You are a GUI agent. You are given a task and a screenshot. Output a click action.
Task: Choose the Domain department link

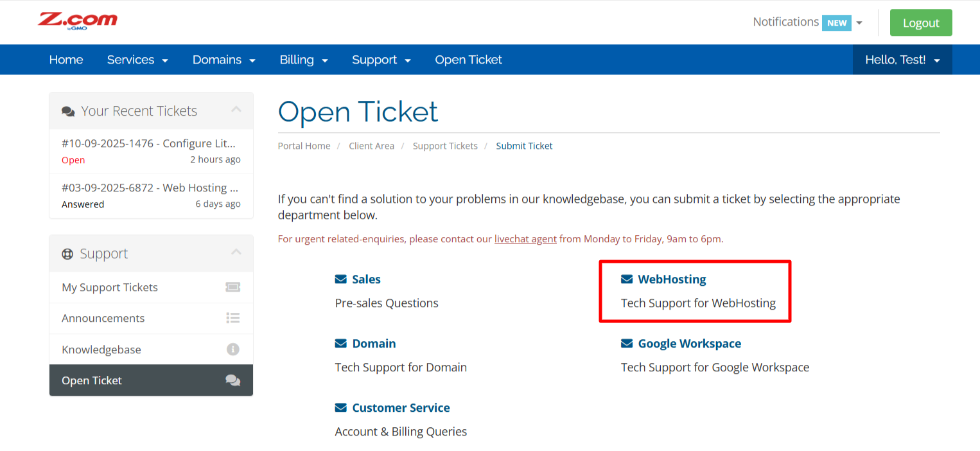tap(374, 344)
